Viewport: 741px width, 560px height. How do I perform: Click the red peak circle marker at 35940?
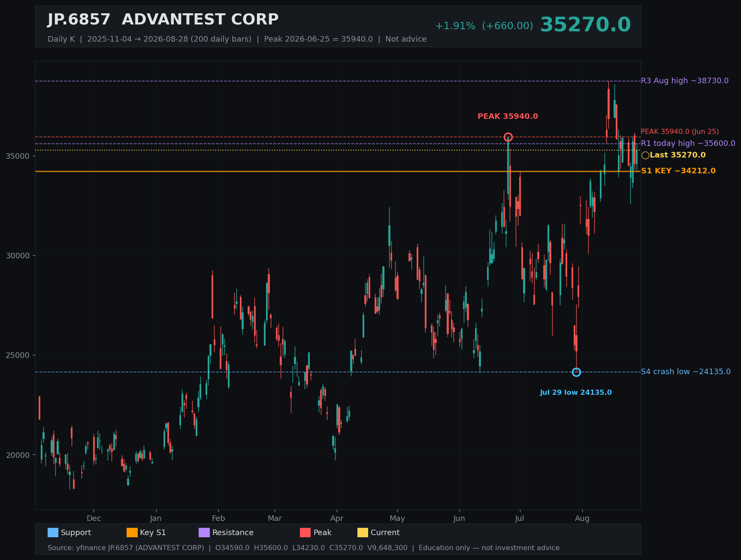coord(508,137)
